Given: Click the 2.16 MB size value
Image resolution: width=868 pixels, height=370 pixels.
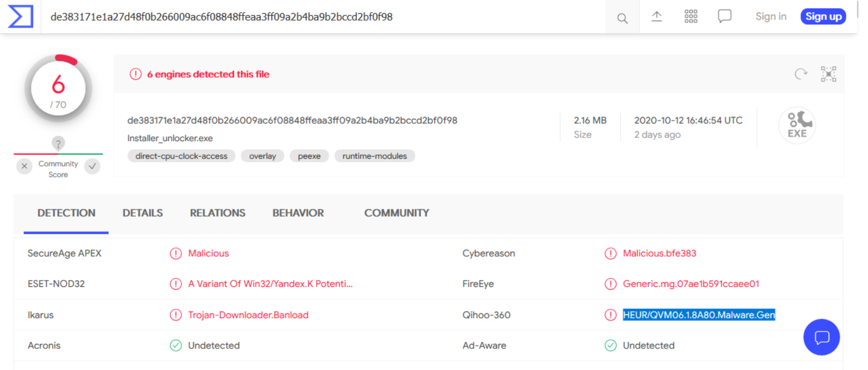Looking at the screenshot, I should [x=590, y=120].
